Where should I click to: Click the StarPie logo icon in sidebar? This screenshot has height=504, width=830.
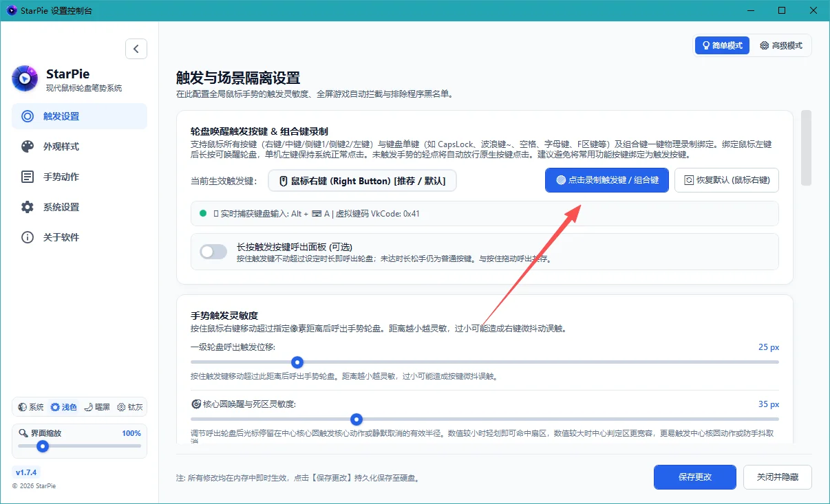click(x=25, y=78)
